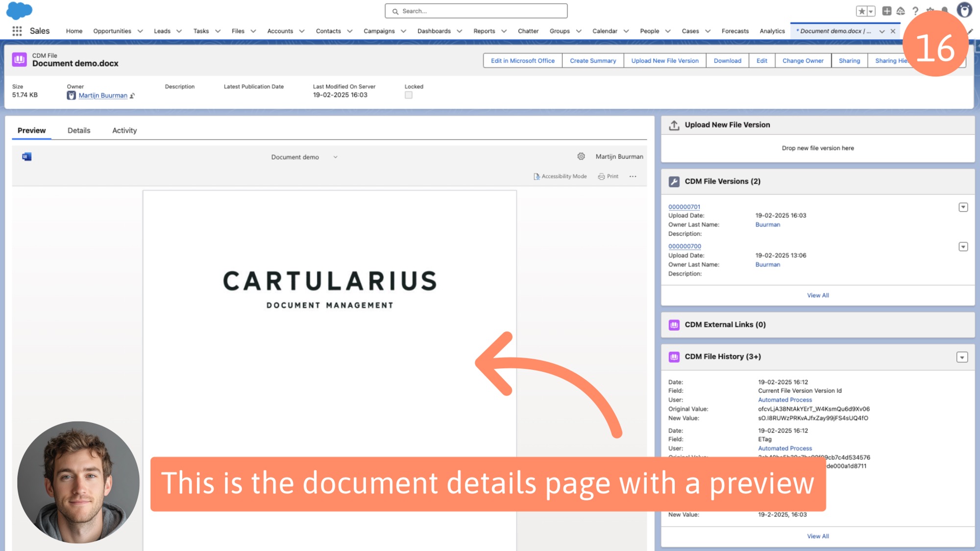Viewport: 980px width, 551px height.
Task: Click the CDM File record icon
Action: (20, 59)
